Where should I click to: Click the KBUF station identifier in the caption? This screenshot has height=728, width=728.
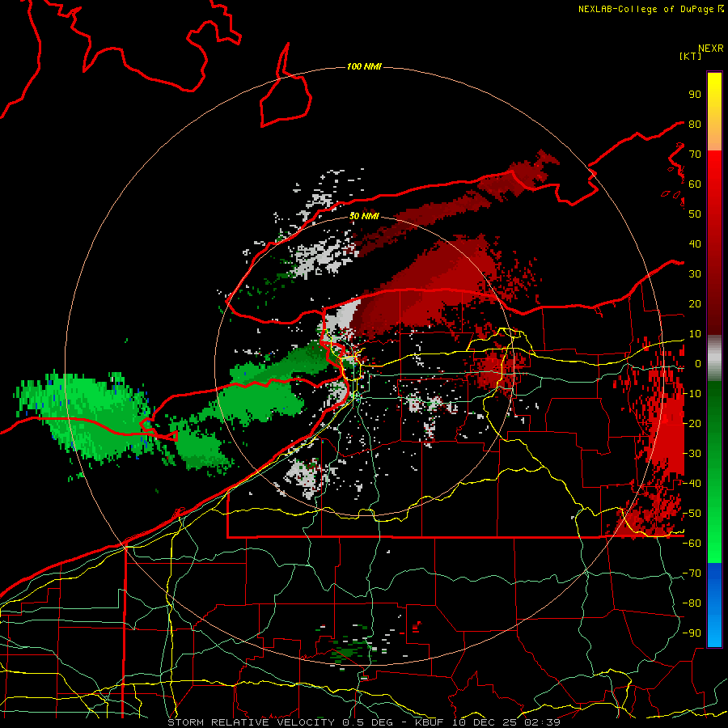(x=429, y=722)
